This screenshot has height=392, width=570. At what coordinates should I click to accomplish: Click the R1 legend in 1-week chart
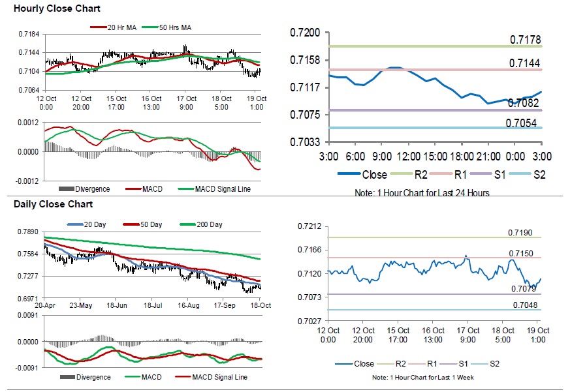click(x=423, y=364)
